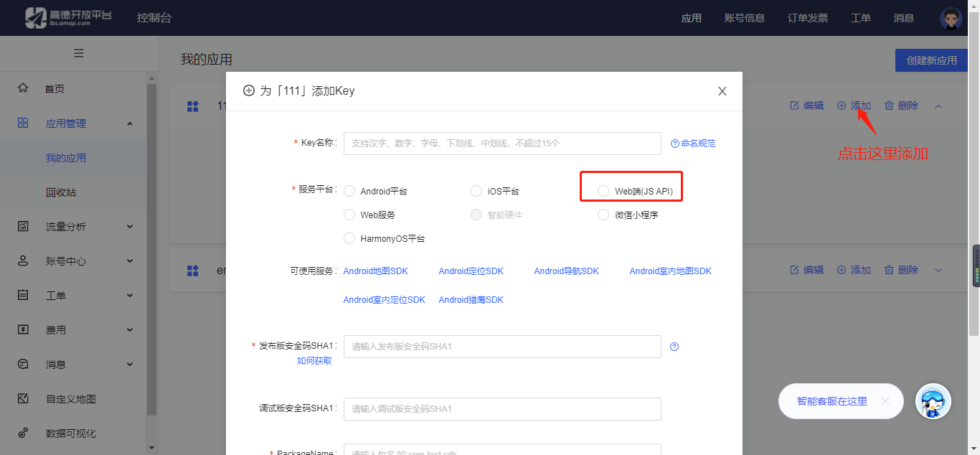
Task: Open Android地图SDK link
Action: pyautogui.click(x=376, y=271)
